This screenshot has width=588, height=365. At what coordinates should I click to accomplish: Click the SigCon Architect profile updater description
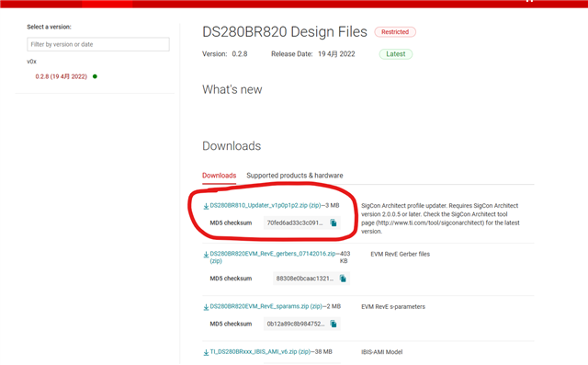point(440,218)
